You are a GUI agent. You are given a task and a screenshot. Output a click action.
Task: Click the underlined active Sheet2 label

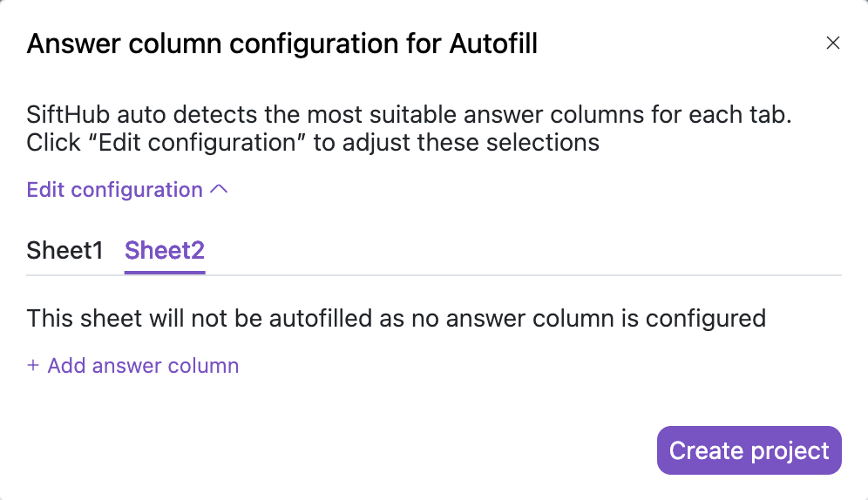click(165, 251)
